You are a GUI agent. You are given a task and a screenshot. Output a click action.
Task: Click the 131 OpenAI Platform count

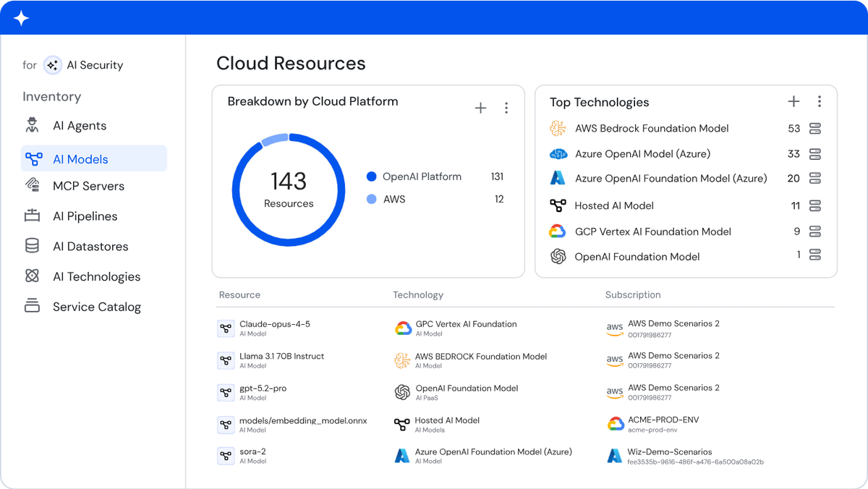(497, 177)
